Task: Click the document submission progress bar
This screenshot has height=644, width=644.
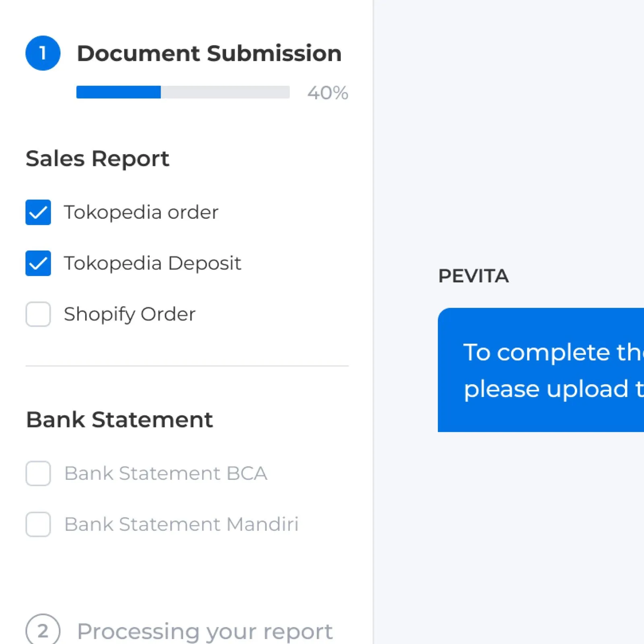Action: click(183, 92)
